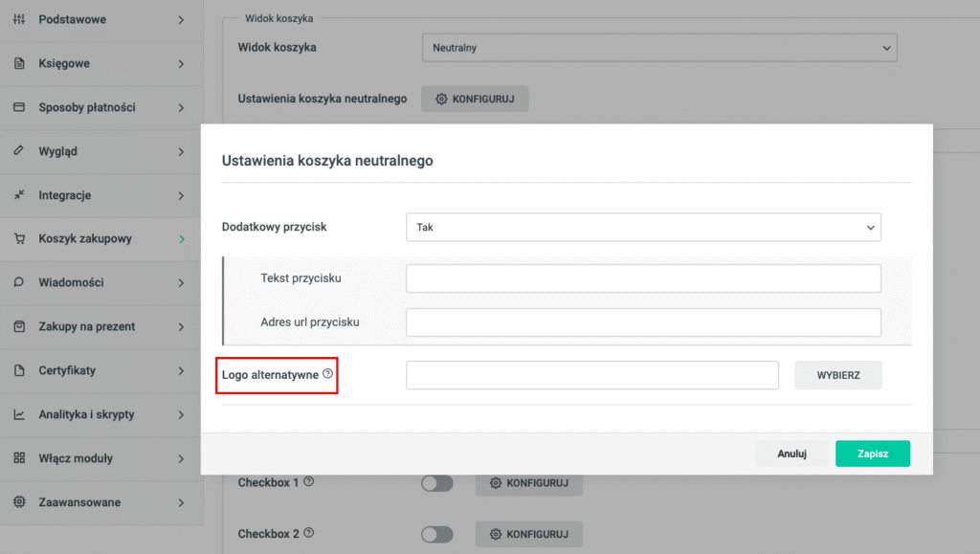Click KONFIGURUJ button for Checkbox 2
The height and width of the screenshot is (554, 980).
[529, 534]
